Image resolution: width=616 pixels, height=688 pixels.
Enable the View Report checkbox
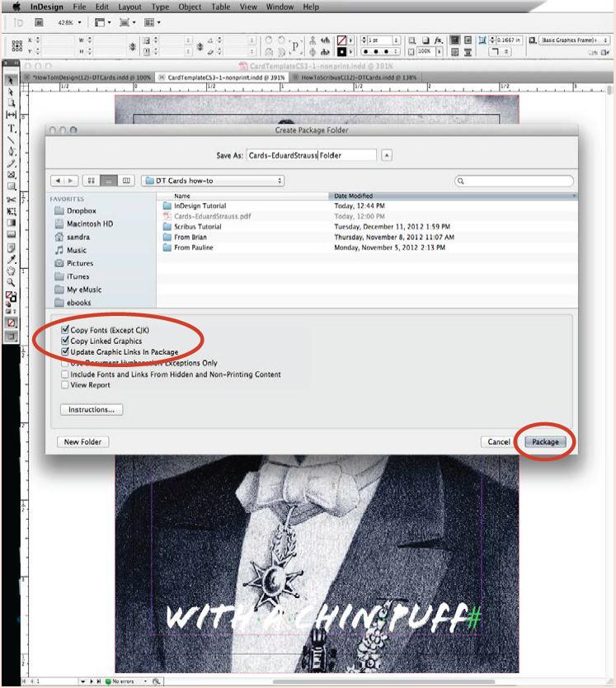tap(65, 385)
